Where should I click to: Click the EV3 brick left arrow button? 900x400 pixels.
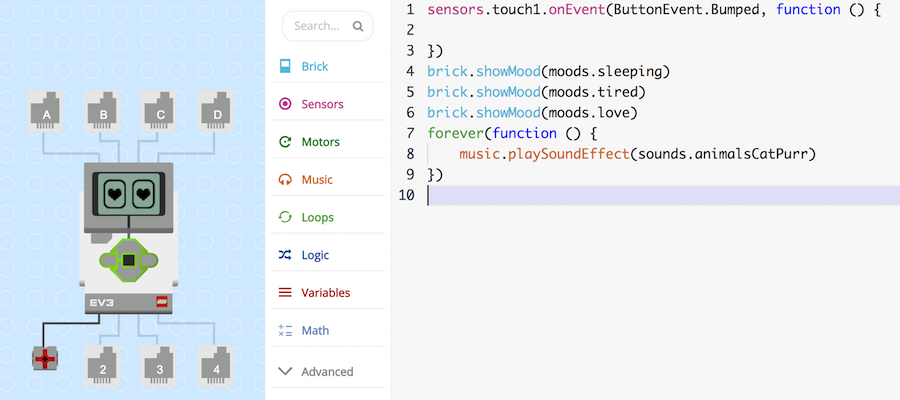pos(108,261)
